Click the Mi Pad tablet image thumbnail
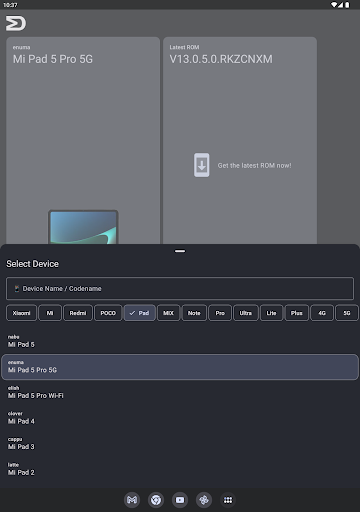 pyautogui.click(x=83, y=227)
